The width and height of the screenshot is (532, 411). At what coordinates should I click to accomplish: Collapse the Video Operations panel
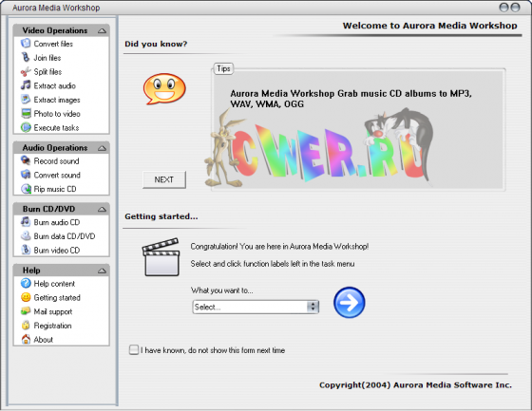(x=102, y=31)
